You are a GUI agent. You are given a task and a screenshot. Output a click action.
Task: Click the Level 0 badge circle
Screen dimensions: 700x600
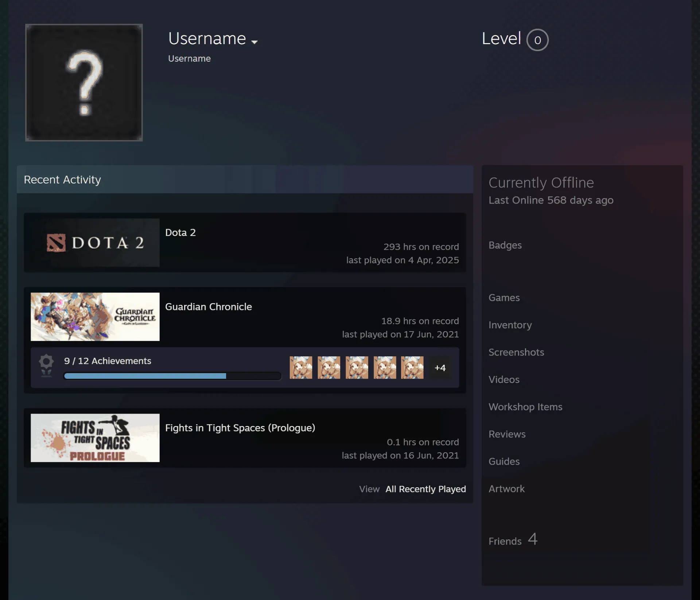(x=537, y=40)
